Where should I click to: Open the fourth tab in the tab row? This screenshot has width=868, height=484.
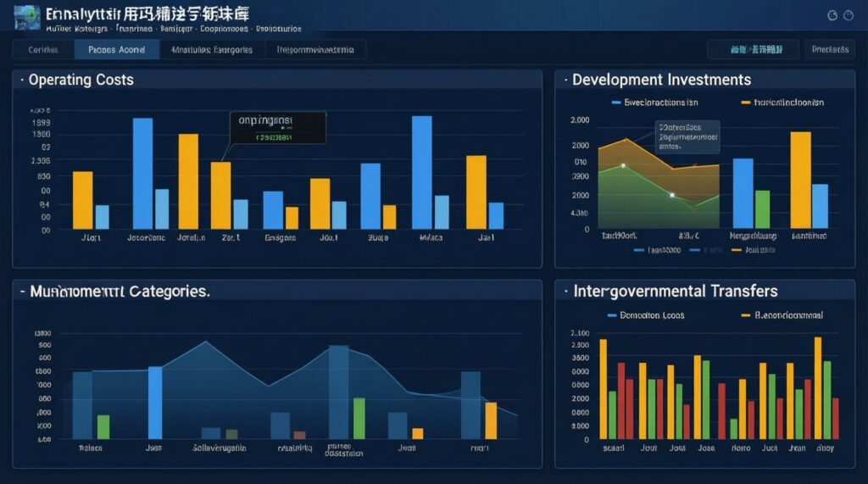click(315, 50)
